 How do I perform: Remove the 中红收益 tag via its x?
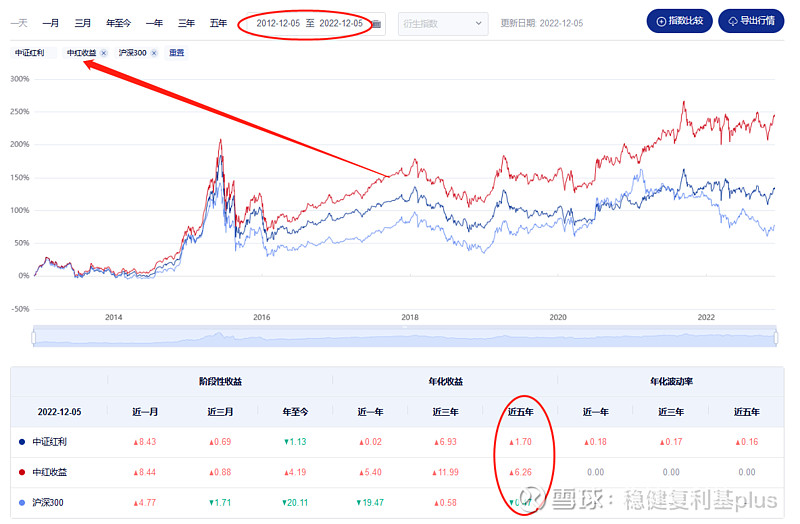(x=104, y=53)
